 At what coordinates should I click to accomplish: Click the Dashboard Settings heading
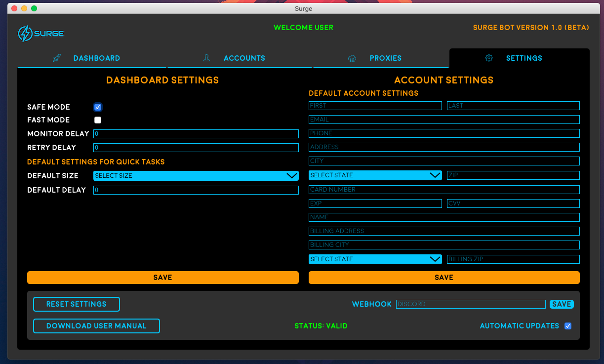point(162,80)
